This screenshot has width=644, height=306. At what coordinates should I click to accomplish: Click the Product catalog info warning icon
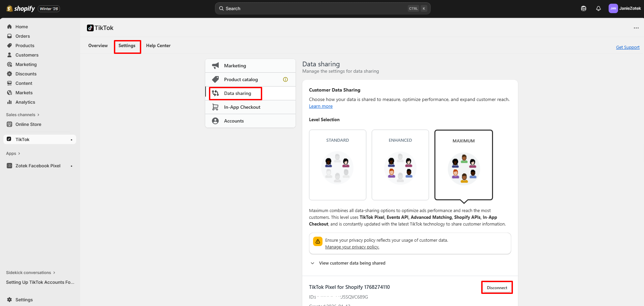click(x=285, y=79)
